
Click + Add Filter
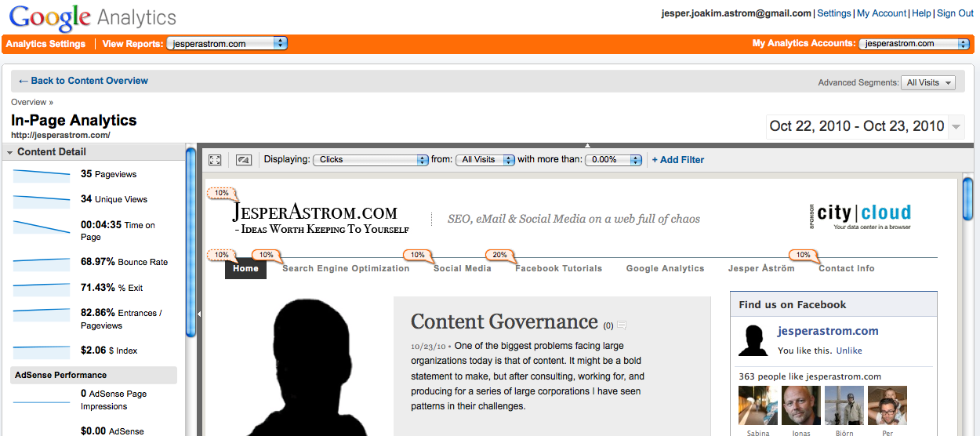[x=678, y=160]
